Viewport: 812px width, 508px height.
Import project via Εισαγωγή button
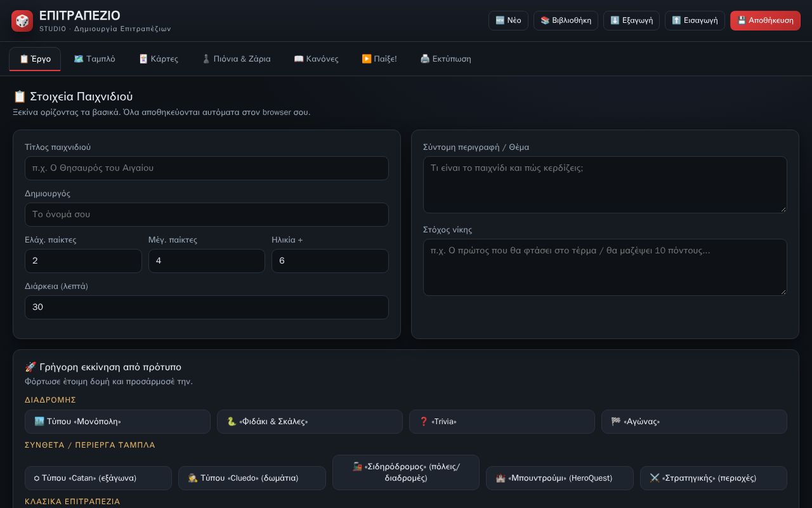(695, 20)
